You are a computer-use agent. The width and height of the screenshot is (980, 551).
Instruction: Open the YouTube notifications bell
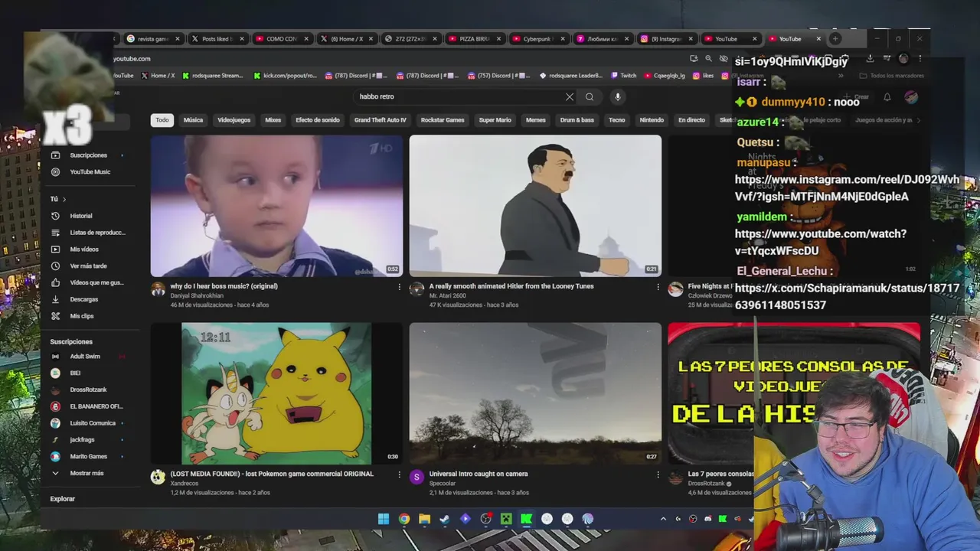coord(887,97)
